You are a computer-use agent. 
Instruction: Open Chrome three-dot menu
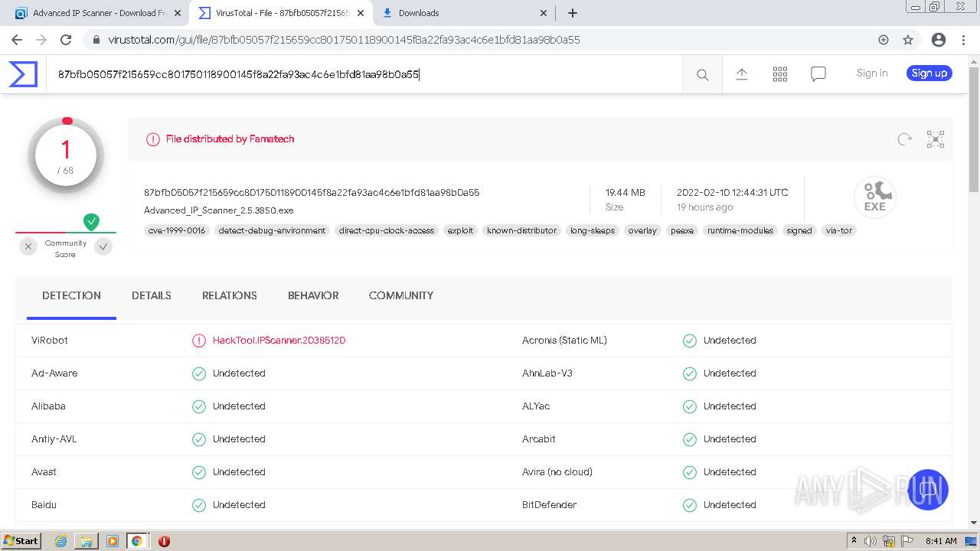click(962, 40)
